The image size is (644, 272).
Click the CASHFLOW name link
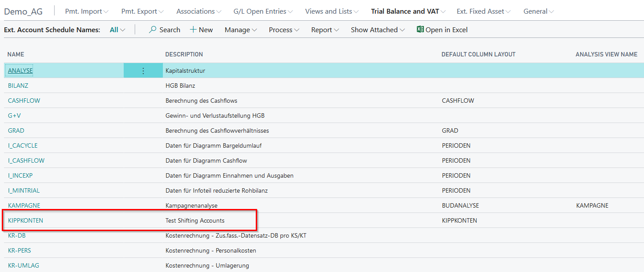[24, 101]
